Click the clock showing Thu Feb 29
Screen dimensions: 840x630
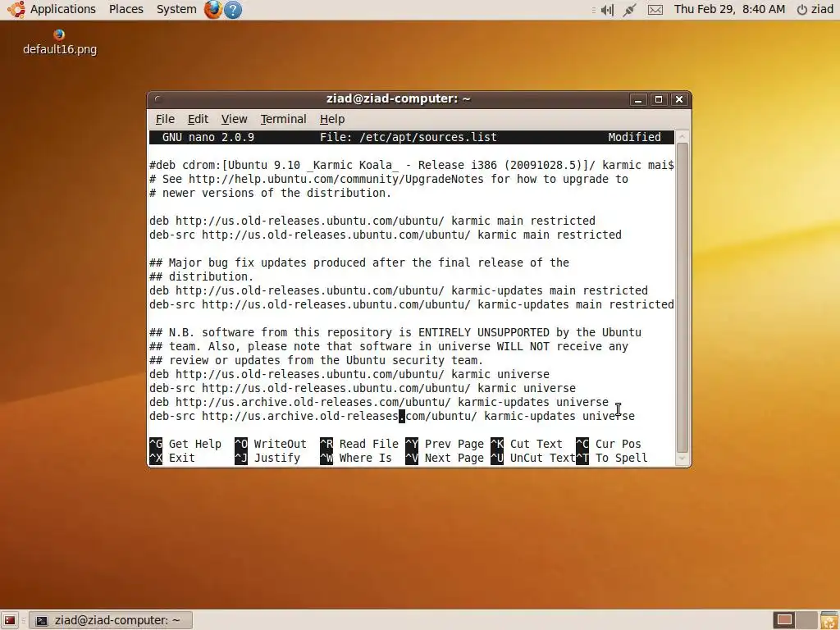coord(729,9)
